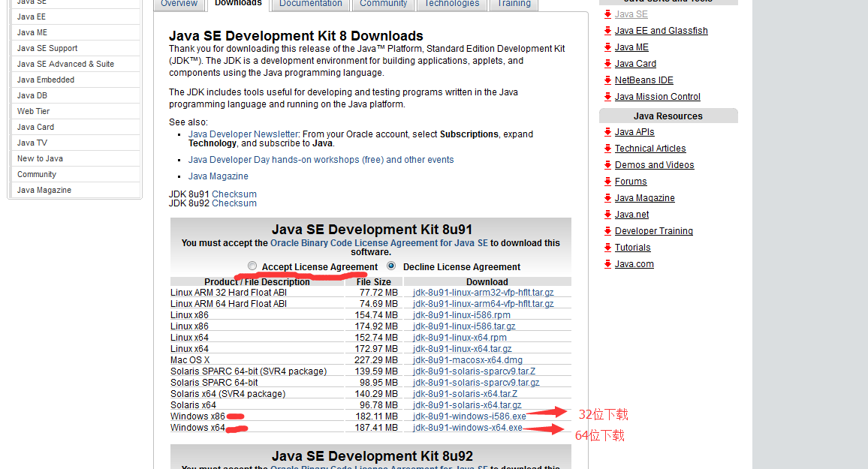Download jdk-8u91-linux-arm32-vfp-hflt.tar.gz
868x469 pixels.
[483, 293]
